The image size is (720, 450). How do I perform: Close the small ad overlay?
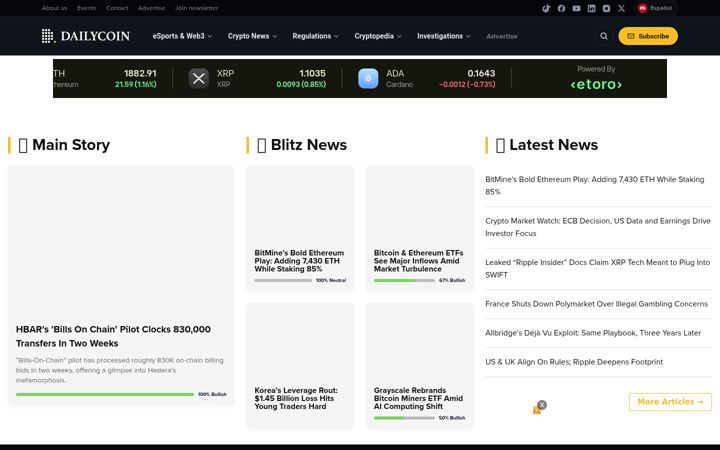point(542,405)
